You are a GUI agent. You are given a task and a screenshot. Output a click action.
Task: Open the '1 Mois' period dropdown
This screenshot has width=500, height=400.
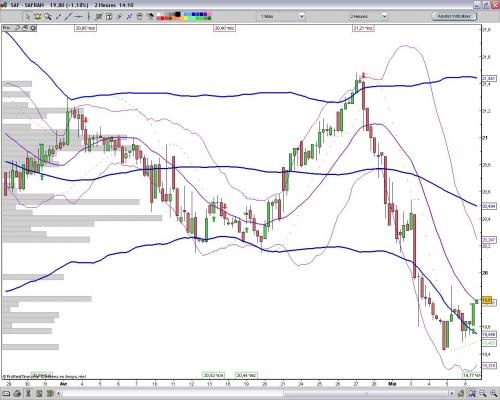(x=282, y=16)
